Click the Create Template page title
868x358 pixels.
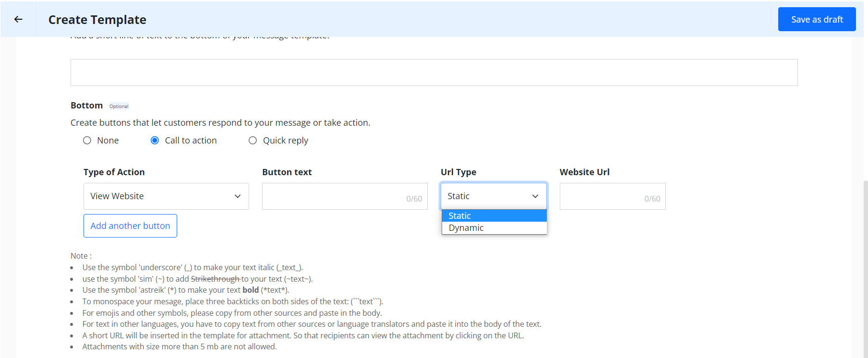click(x=97, y=20)
